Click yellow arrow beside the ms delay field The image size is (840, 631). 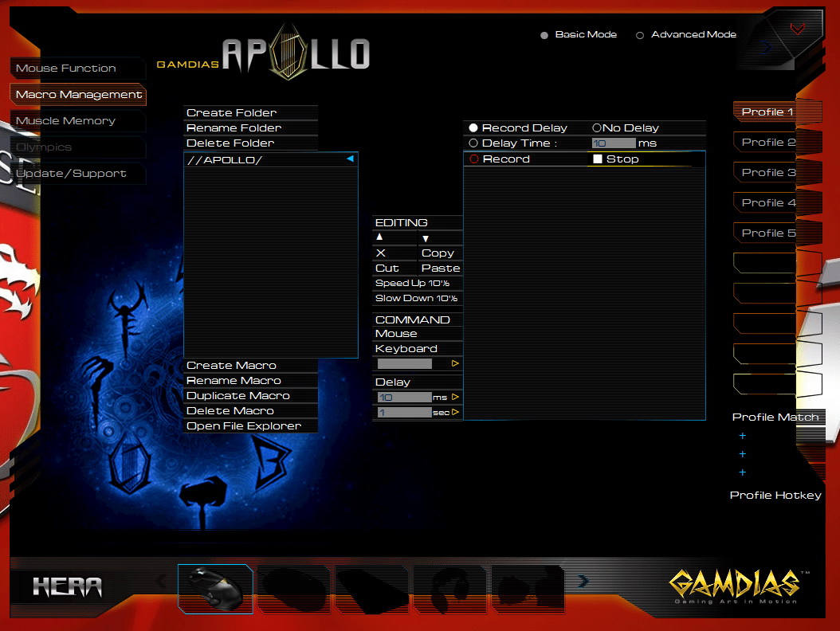click(456, 397)
